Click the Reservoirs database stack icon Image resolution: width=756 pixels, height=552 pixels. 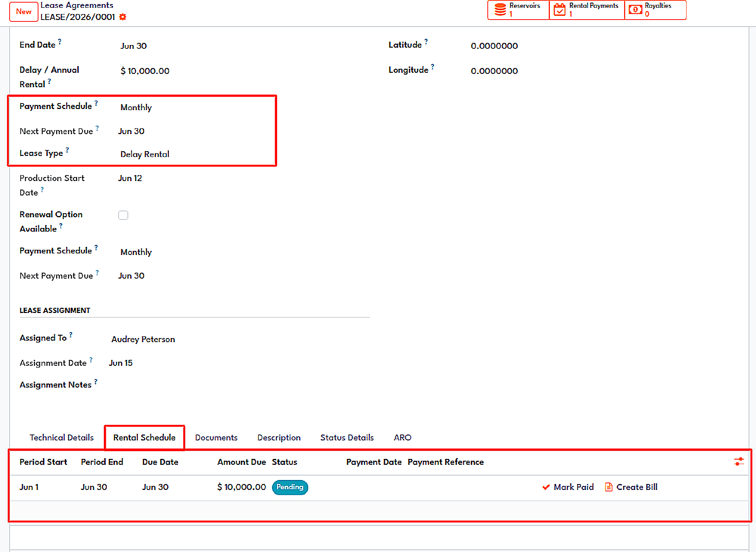tap(500, 10)
